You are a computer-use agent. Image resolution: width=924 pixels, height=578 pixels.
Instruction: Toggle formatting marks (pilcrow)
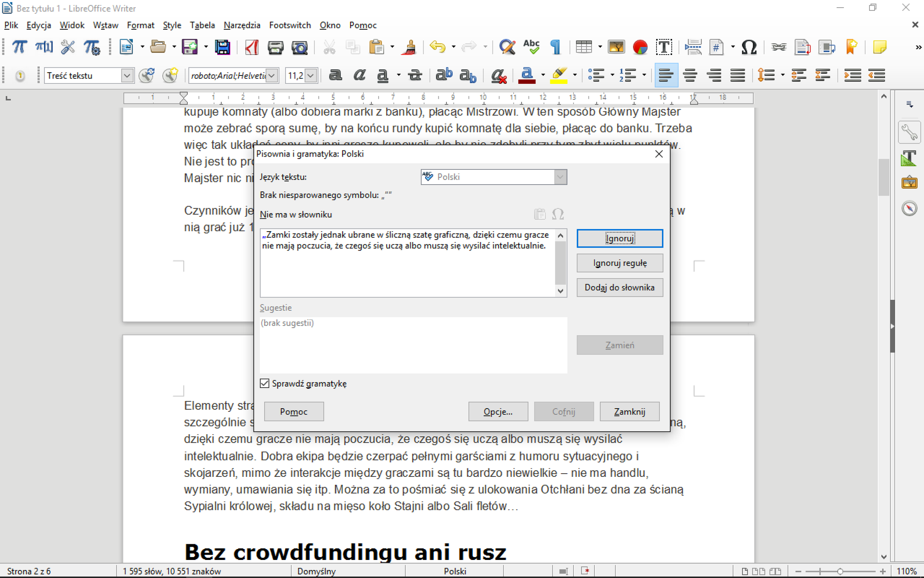555,47
